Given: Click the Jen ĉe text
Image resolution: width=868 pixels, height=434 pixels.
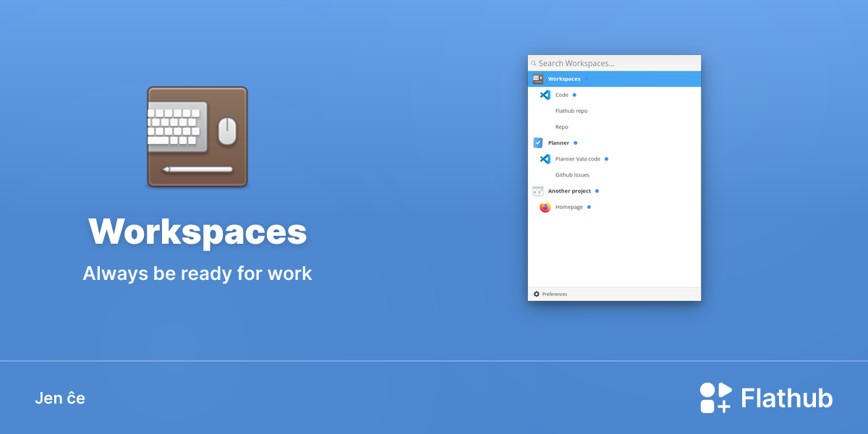Looking at the screenshot, I should point(60,398).
